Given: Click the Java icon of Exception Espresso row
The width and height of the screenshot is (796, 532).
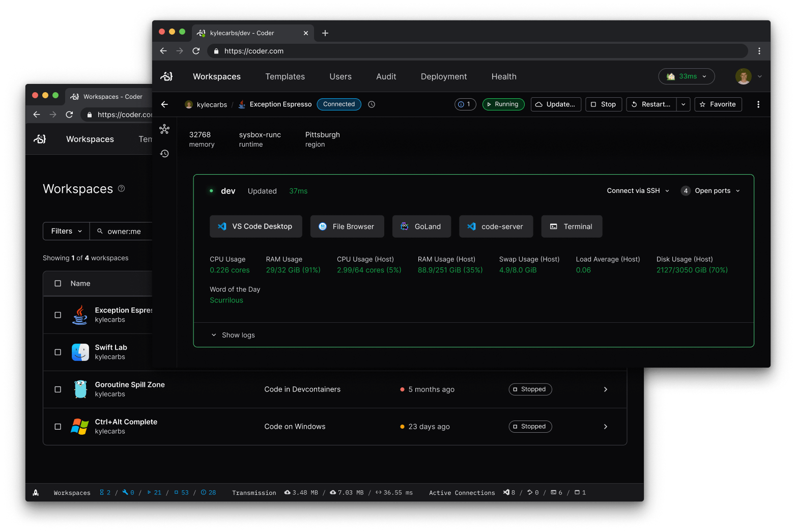Looking at the screenshot, I should point(80,315).
